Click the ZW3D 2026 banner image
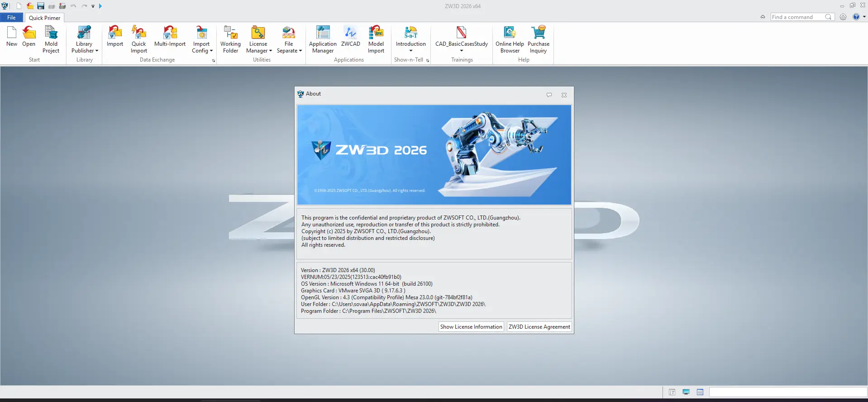The image size is (868, 402). [434, 155]
